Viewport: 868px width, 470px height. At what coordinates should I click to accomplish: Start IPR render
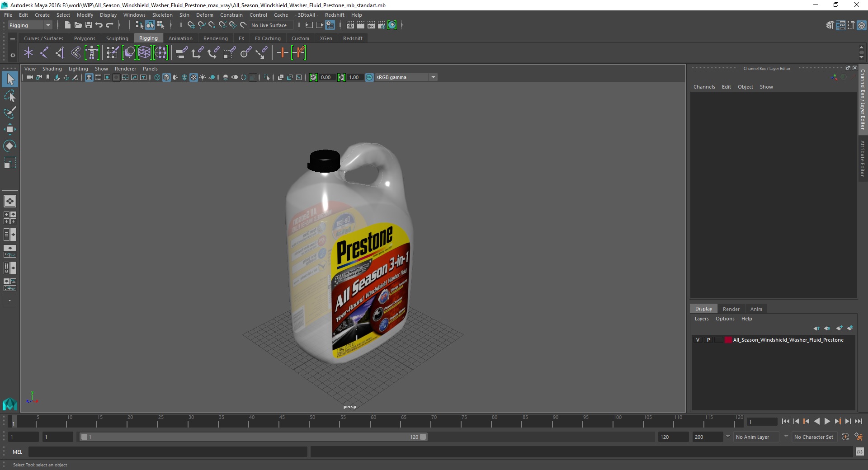[x=371, y=25]
